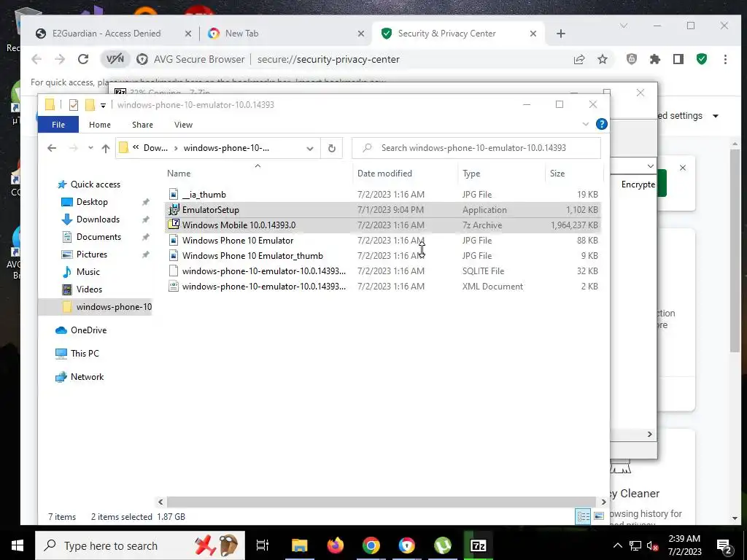Select the __ia_thumb JPG file
Image resolution: width=747 pixels, height=560 pixels.
pyautogui.click(x=382, y=194)
